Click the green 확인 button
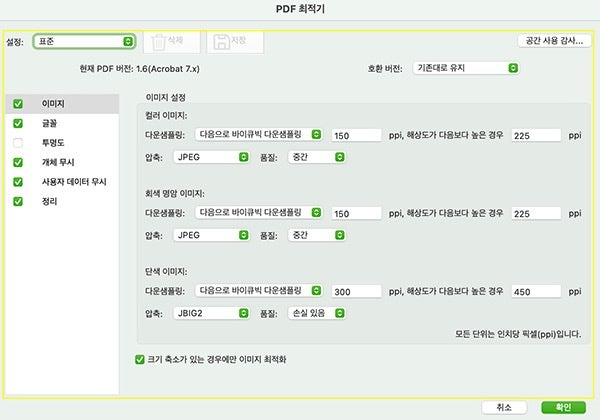600x420 pixels. pyautogui.click(x=562, y=407)
